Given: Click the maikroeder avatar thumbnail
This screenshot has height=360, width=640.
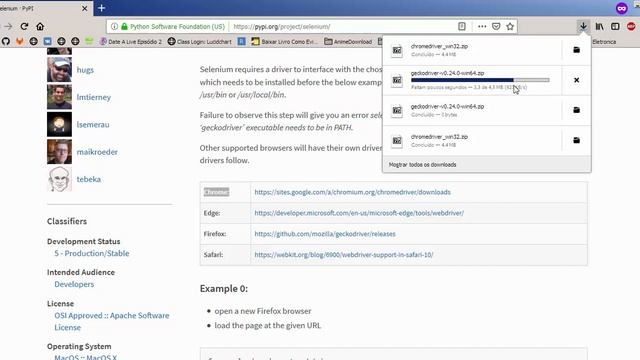Looking at the screenshot, I should tap(59, 152).
